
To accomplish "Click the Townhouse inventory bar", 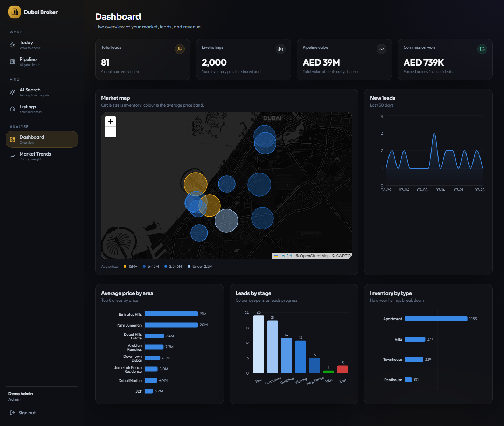I will point(414,359).
